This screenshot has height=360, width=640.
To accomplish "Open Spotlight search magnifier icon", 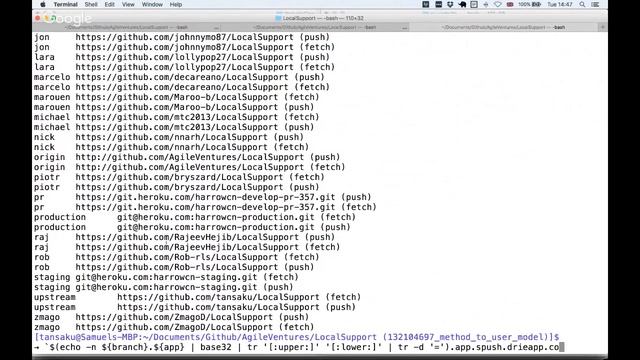I will point(582,4).
